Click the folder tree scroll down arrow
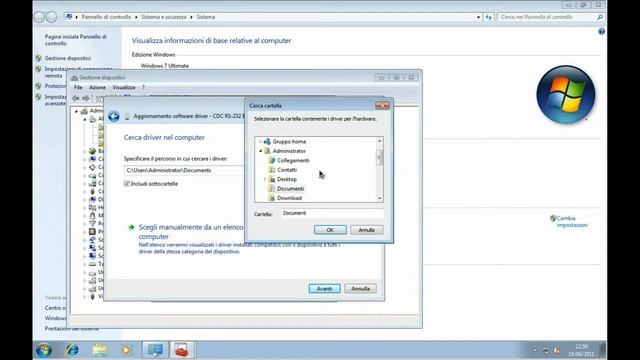 [x=380, y=198]
